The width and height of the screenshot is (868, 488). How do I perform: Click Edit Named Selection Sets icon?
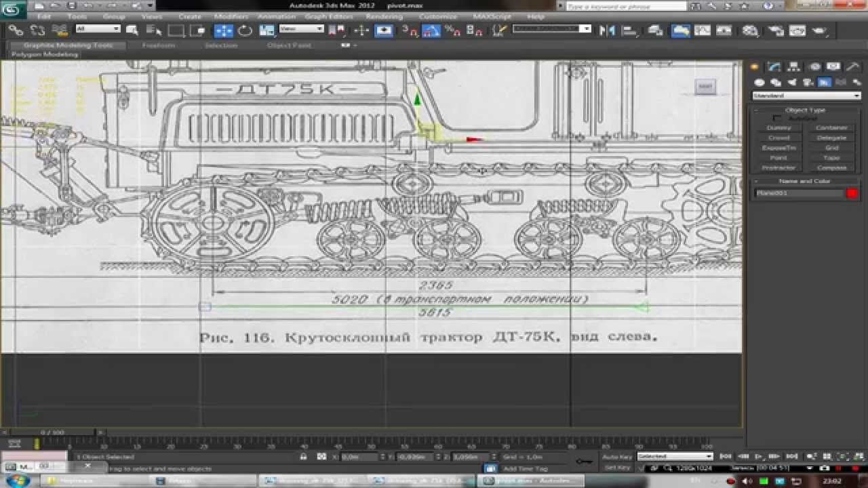(x=500, y=30)
